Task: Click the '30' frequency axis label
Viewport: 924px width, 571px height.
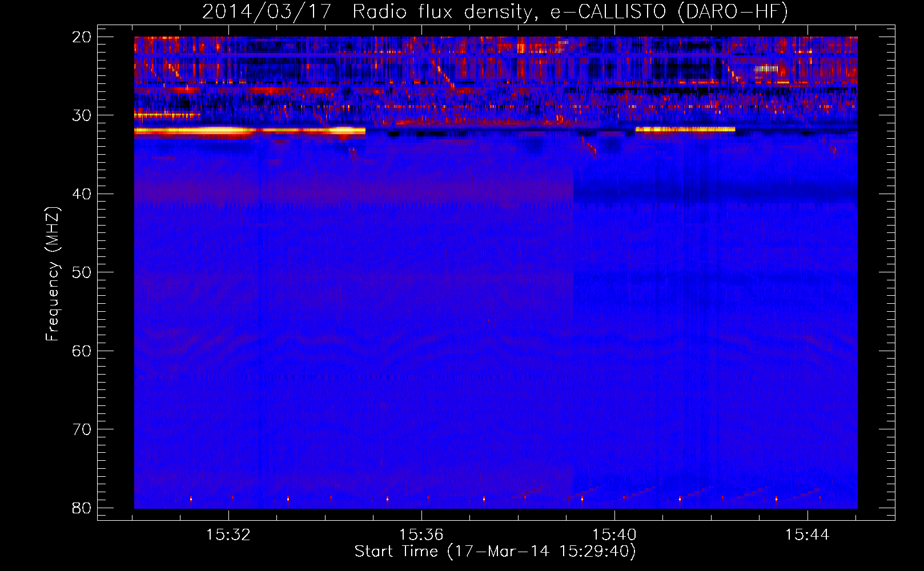Action: tap(82, 115)
